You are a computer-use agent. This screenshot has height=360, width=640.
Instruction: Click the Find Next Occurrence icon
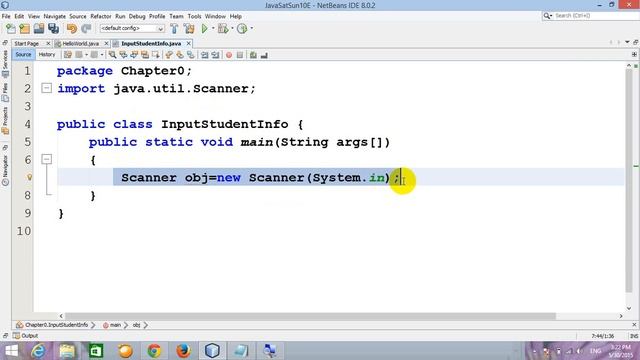point(134,55)
